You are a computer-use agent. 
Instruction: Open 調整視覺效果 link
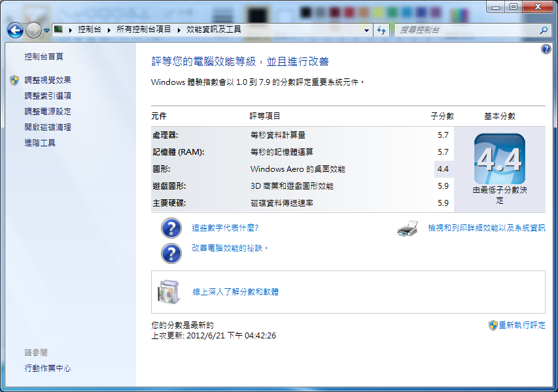pos(48,80)
